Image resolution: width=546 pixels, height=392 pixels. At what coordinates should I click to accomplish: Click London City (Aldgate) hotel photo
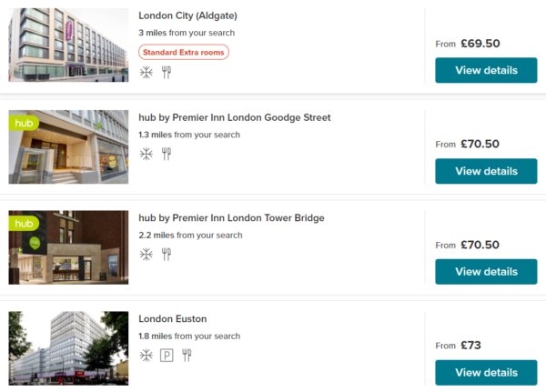click(x=68, y=44)
